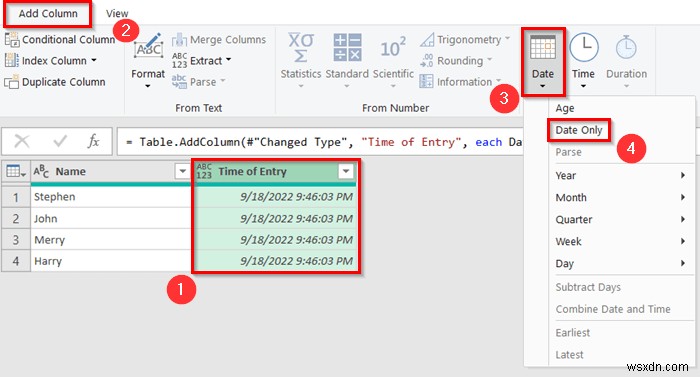
Task: Click the table corner menu icon
Action: pos(15,172)
